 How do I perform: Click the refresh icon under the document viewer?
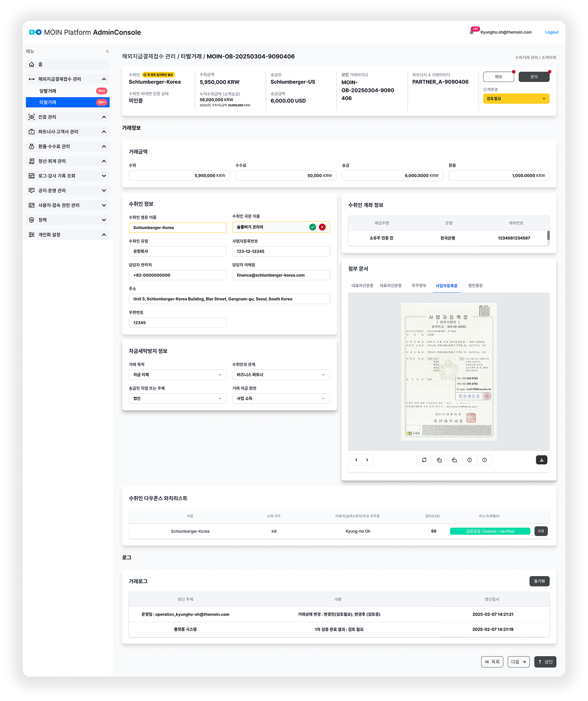tap(424, 460)
